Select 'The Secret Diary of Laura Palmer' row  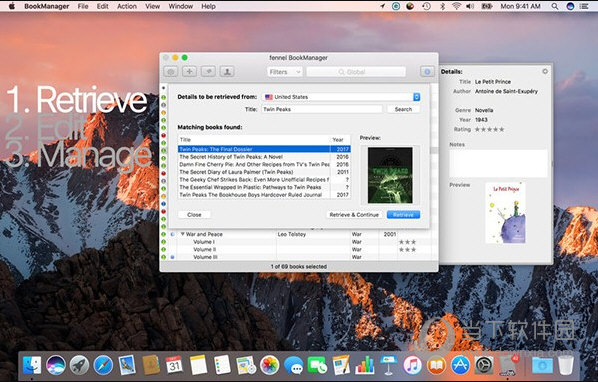(x=264, y=172)
